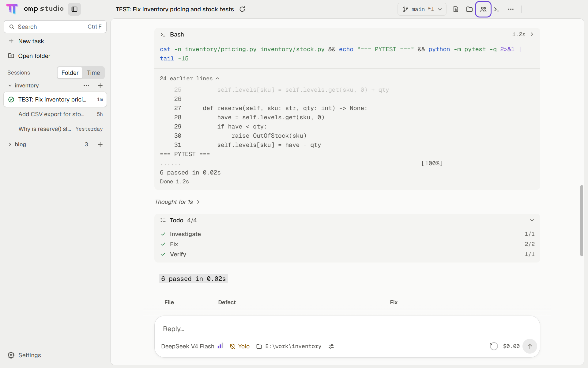Image resolution: width=588 pixels, height=368 pixels.
Task: Open TEST: Fix inventory pricing session
Action: coord(55,99)
